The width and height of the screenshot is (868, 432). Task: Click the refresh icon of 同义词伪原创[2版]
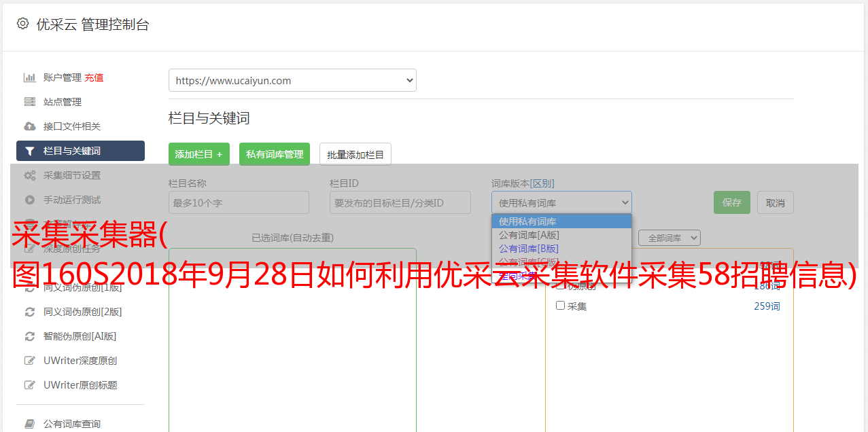pyautogui.click(x=30, y=312)
